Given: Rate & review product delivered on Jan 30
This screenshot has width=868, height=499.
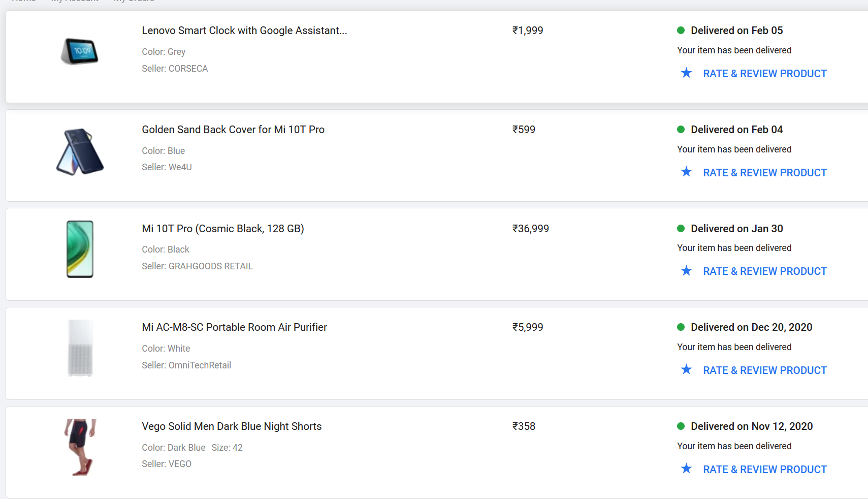Looking at the screenshot, I should (x=765, y=271).
